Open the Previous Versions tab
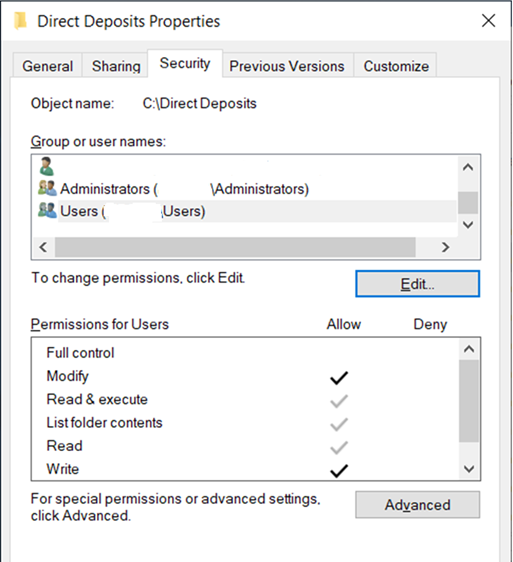Screen dimensions: 513x562 pyautogui.click(x=287, y=66)
